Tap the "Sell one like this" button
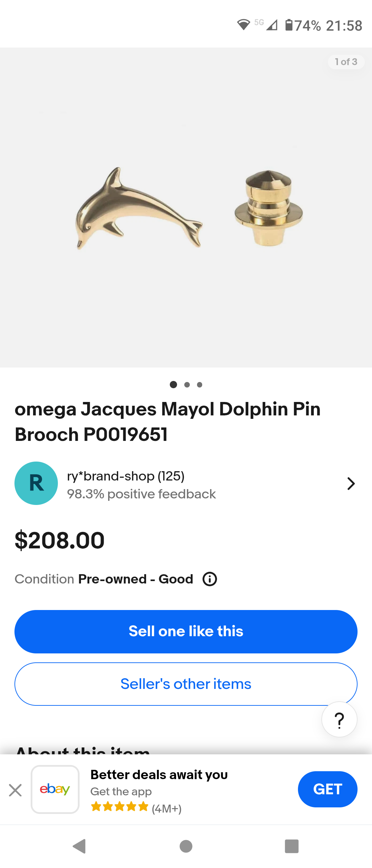The height and width of the screenshot is (868, 372). coord(186,631)
